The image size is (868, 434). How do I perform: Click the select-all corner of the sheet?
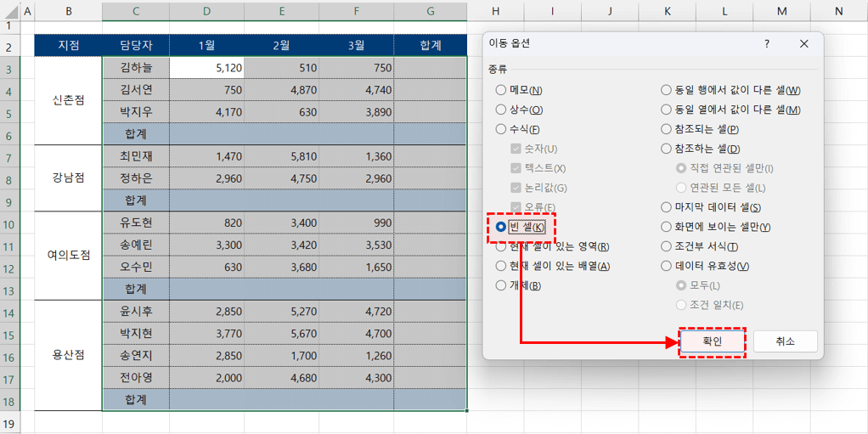pos(10,10)
